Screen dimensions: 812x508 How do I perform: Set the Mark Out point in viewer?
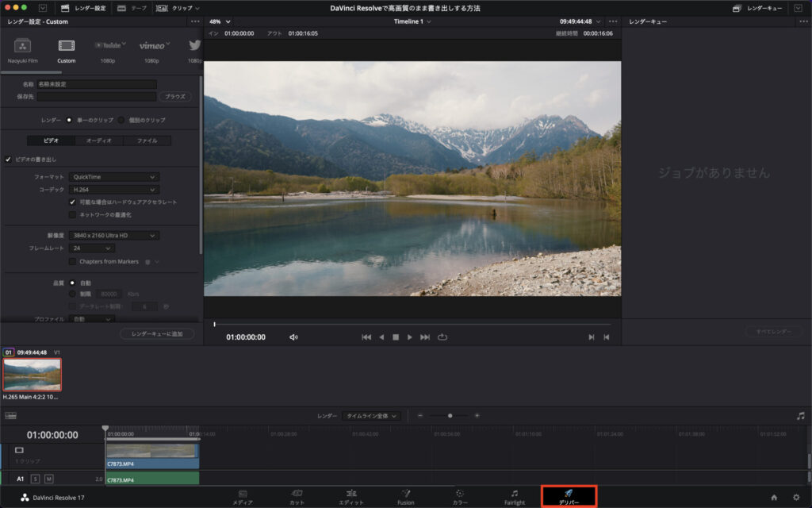pyautogui.click(x=607, y=337)
